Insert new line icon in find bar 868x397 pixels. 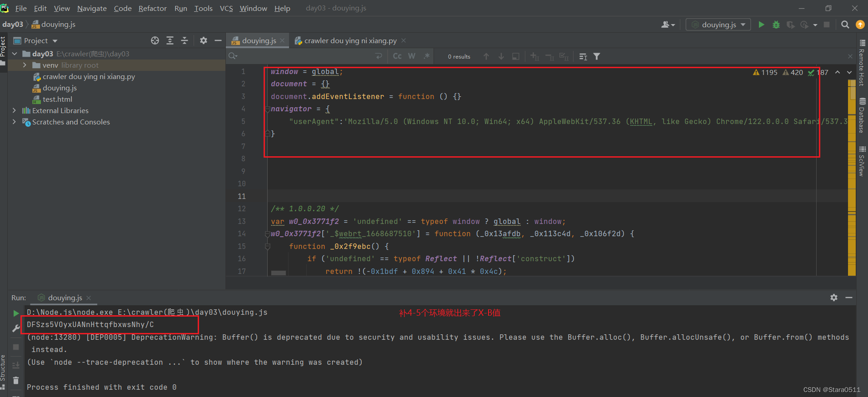point(379,56)
